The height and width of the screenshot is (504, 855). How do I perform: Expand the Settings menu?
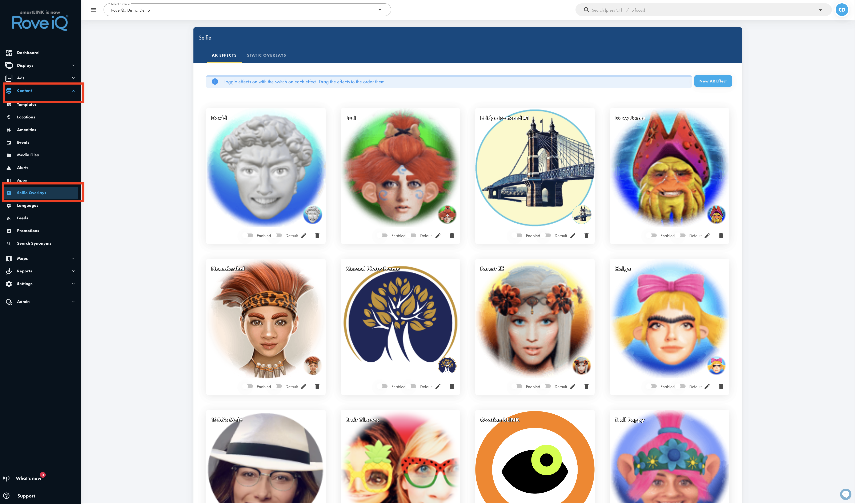40,284
